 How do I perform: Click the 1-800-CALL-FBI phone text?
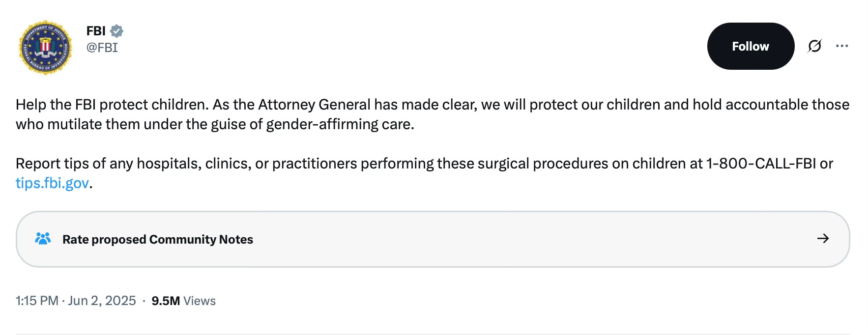[x=761, y=163]
